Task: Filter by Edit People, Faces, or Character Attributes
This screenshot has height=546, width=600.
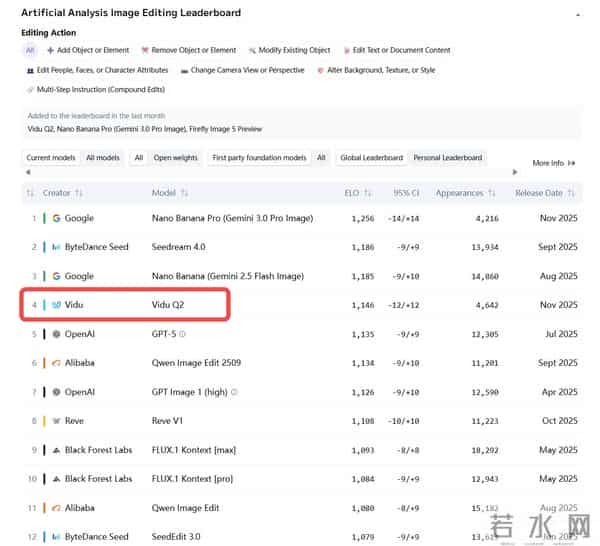Action: (x=96, y=71)
